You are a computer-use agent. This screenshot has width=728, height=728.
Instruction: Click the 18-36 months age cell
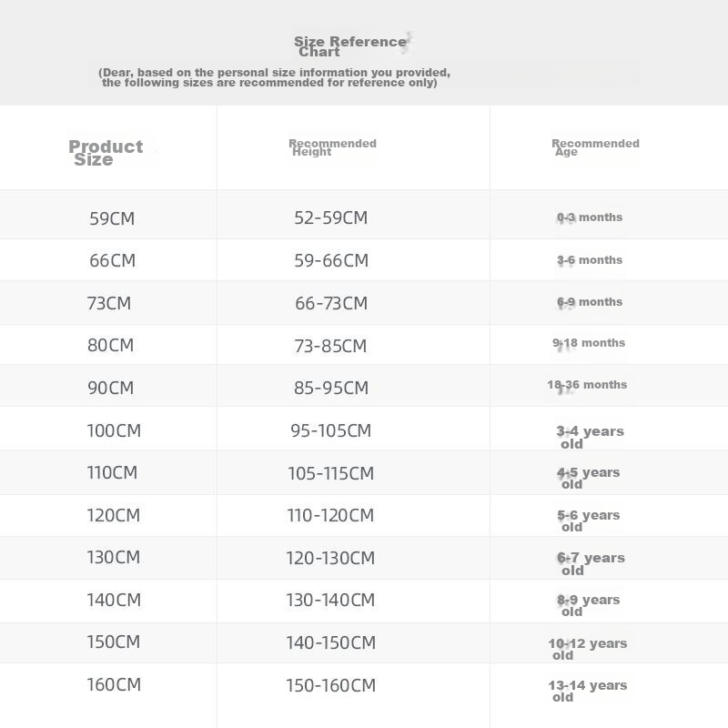(587, 384)
